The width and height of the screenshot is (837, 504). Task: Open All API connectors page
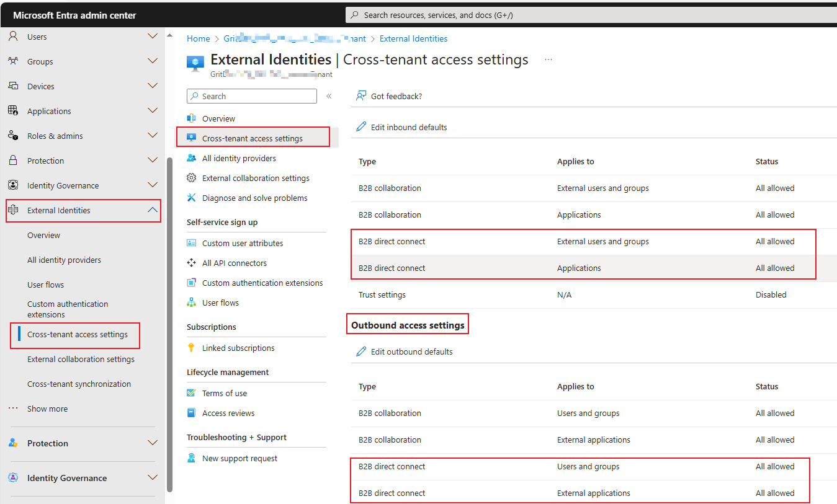[235, 263]
